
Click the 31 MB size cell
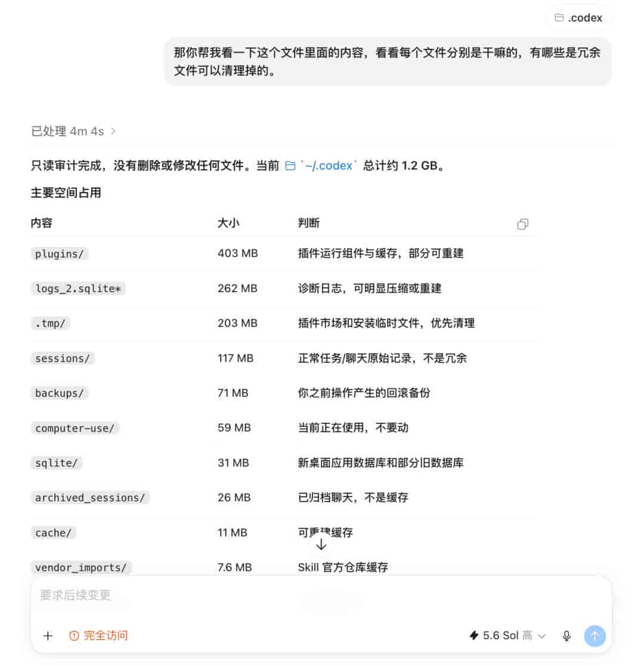[x=233, y=463]
